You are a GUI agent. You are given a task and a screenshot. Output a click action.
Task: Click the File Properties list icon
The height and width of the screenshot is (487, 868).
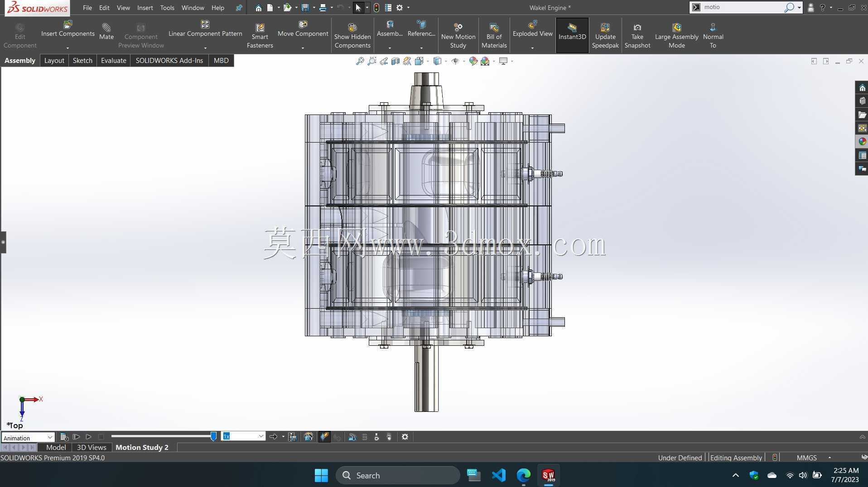[x=388, y=8]
